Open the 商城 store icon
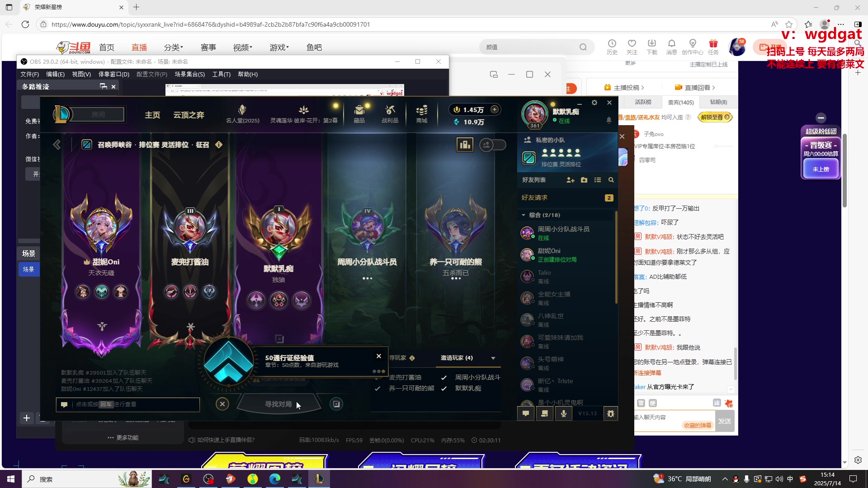Screen dimensions: 868x488 pos(422,114)
